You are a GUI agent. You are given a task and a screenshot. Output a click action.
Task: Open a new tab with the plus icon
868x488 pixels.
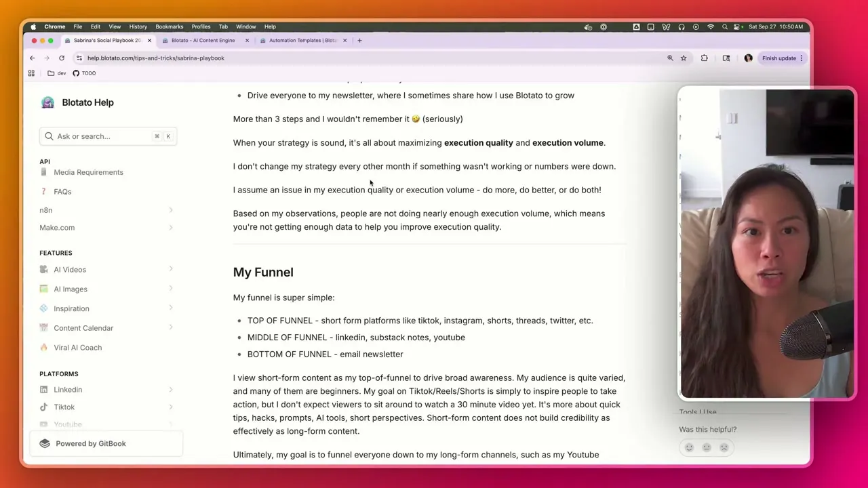point(359,41)
